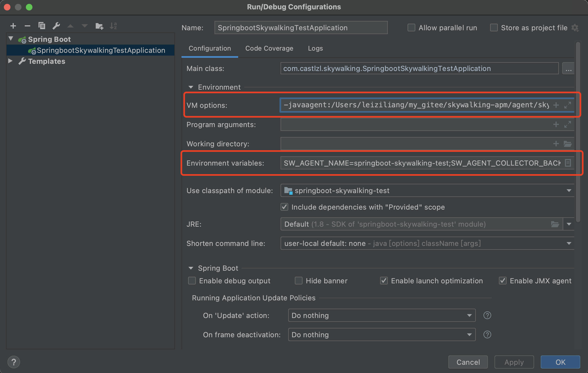The image size is (588, 373).
Task: Switch to the Code Coverage tab
Action: [269, 48]
